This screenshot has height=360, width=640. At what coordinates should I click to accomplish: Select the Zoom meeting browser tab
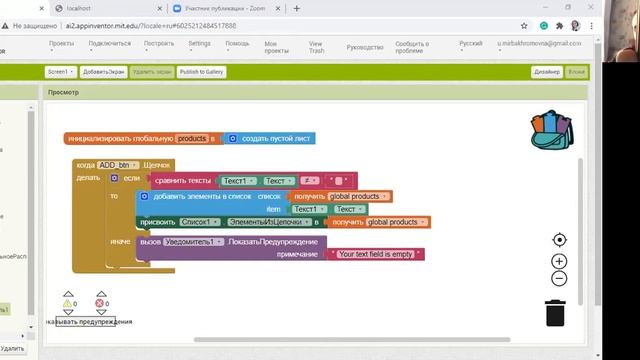[225, 8]
